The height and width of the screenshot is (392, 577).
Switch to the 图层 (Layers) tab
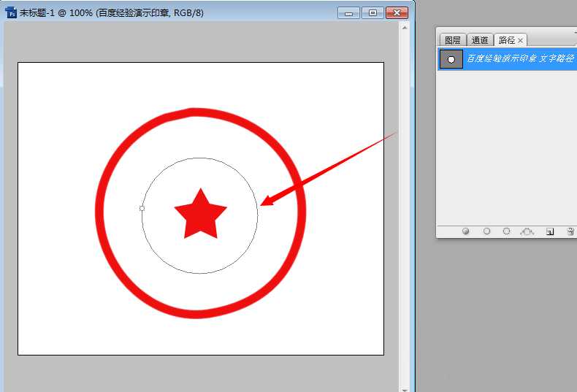[x=453, y=41]
